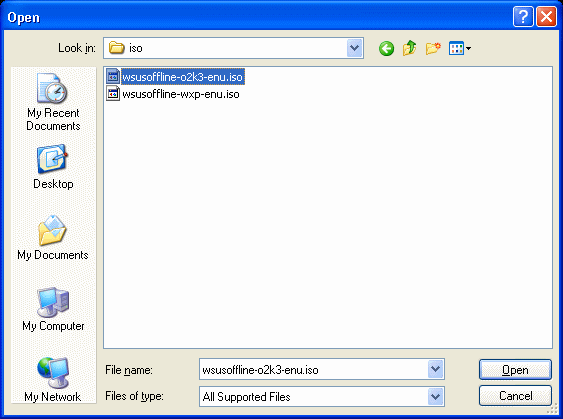Click the Cancel button
This screenshot has width=563, height=419.
tap(515, 396)
